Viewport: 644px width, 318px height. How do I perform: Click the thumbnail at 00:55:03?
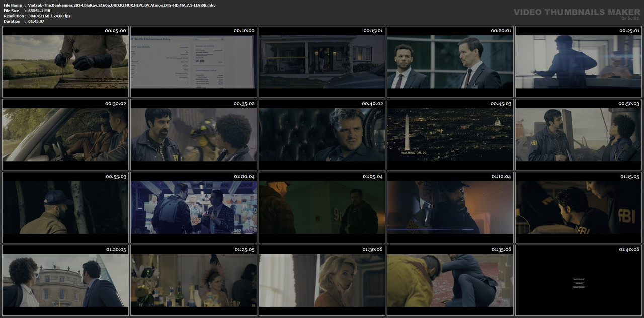tap(65, 207)
